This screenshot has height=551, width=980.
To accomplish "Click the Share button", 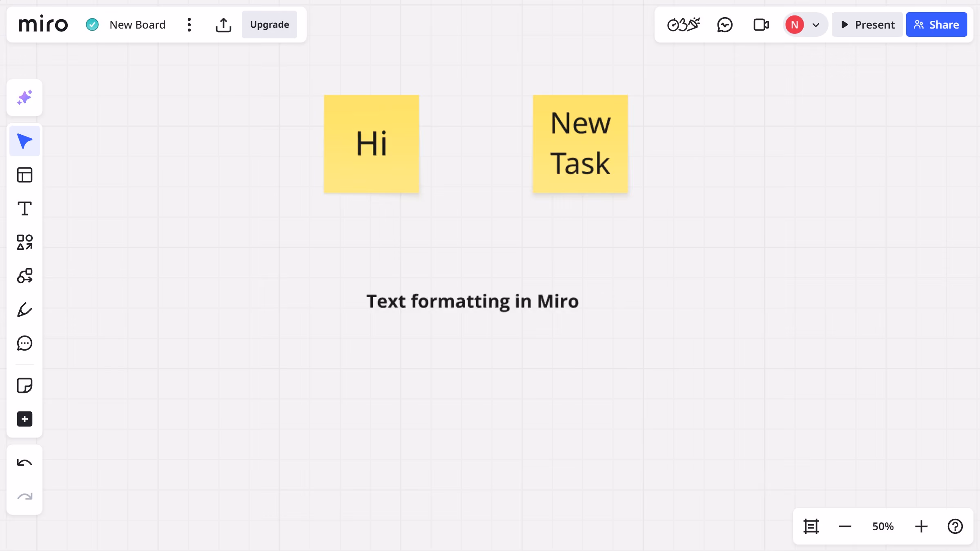I will (x=936, y=25).
